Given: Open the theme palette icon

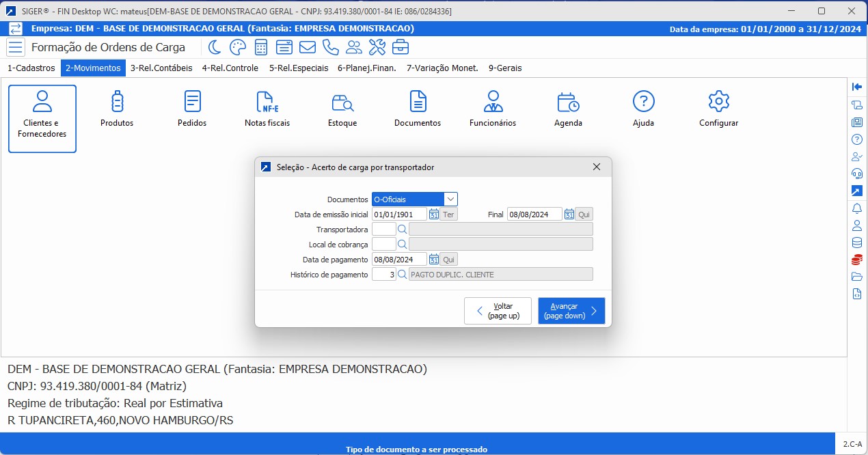Looking at the screenshot, I should [x=237, y=47].
